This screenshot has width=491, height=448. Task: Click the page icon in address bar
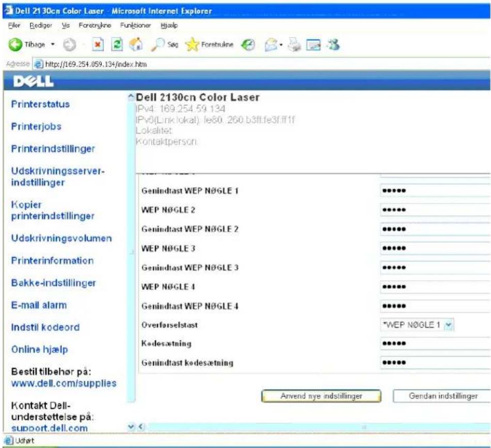tap(39, 64)
